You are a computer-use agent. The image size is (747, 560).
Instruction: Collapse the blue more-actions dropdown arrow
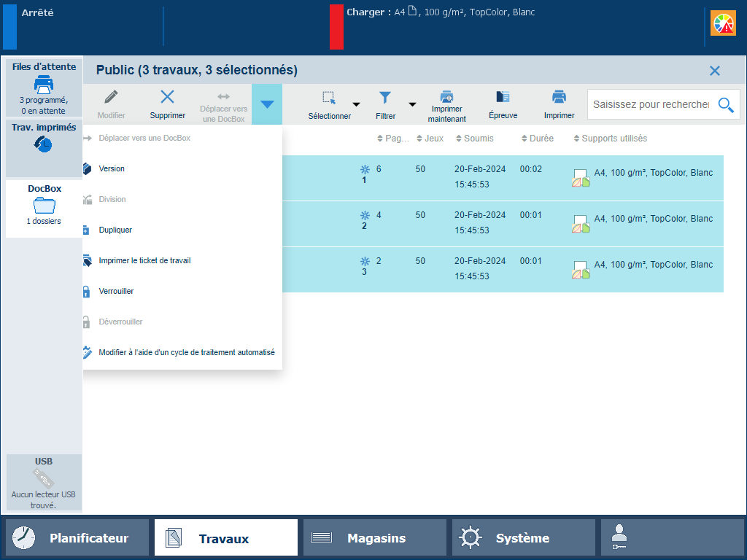click(x=267, y=104)
